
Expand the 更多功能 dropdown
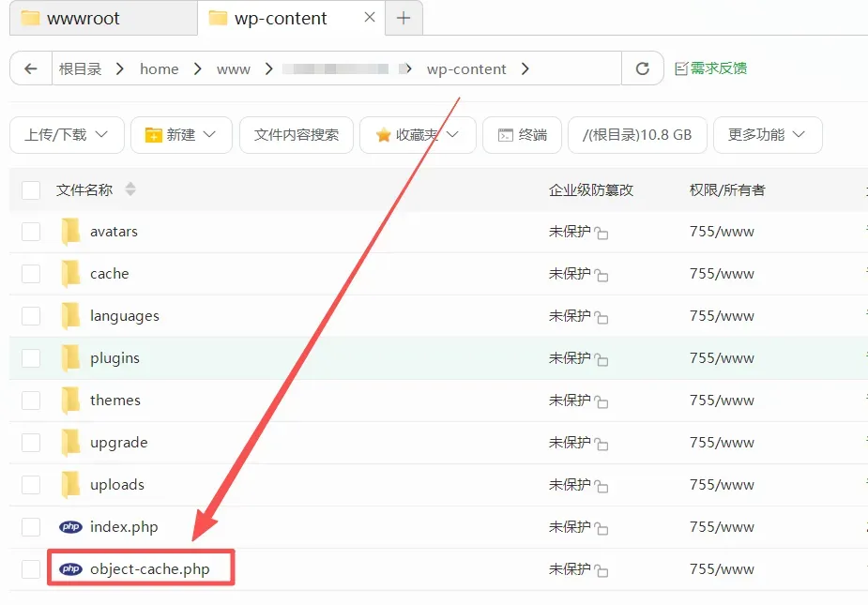[x=767, y=135]
